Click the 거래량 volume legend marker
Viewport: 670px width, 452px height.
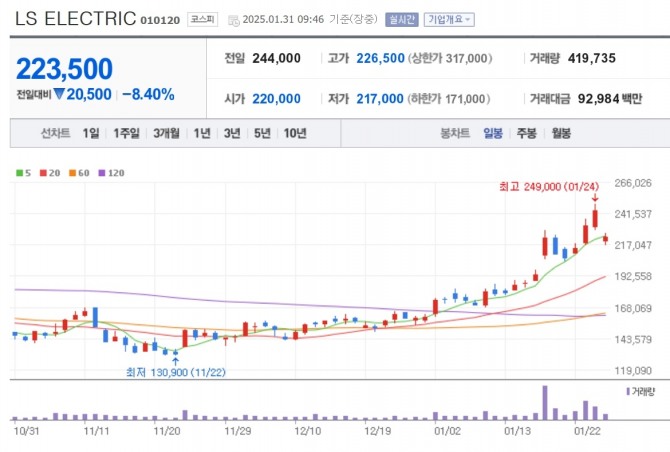[628, 391]
